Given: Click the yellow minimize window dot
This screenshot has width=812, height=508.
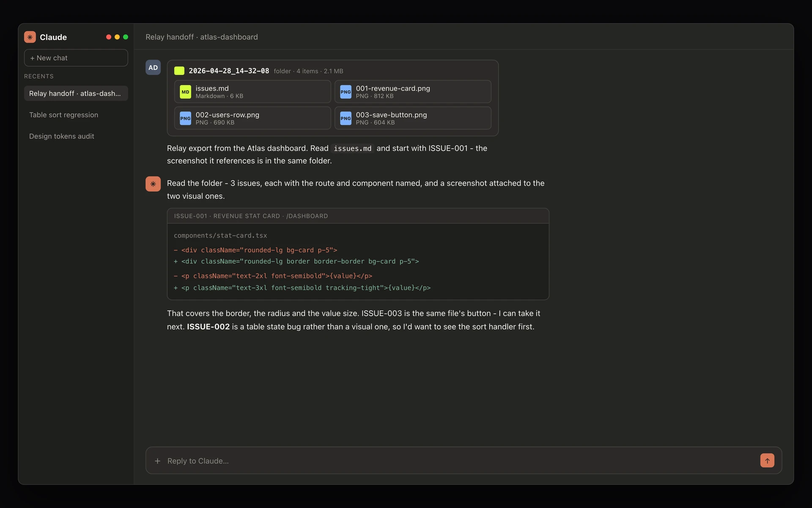Looking at the screenshot, I should coord(117,37).
